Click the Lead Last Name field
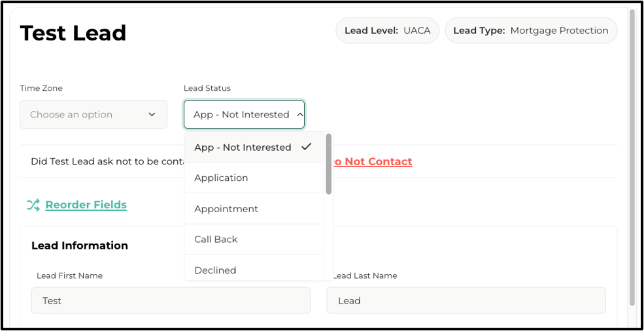Screen dimensions: 644x331 click(466, 301)
